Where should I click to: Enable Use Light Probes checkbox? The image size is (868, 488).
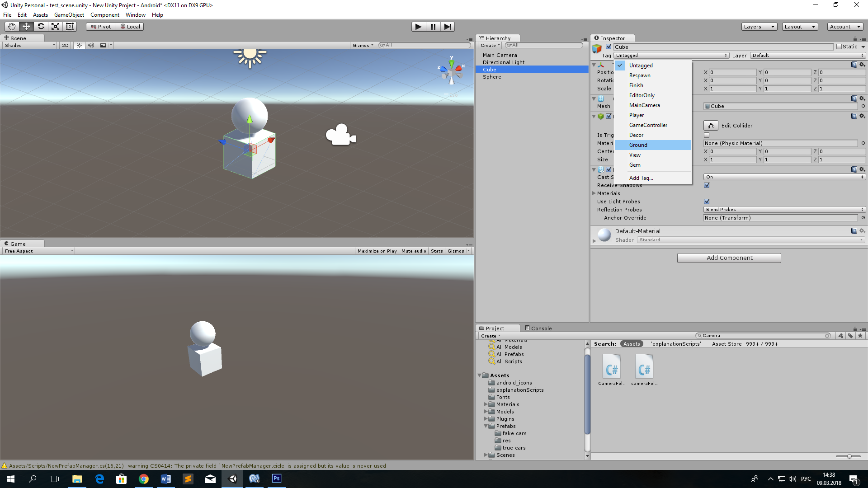point(707,201)
